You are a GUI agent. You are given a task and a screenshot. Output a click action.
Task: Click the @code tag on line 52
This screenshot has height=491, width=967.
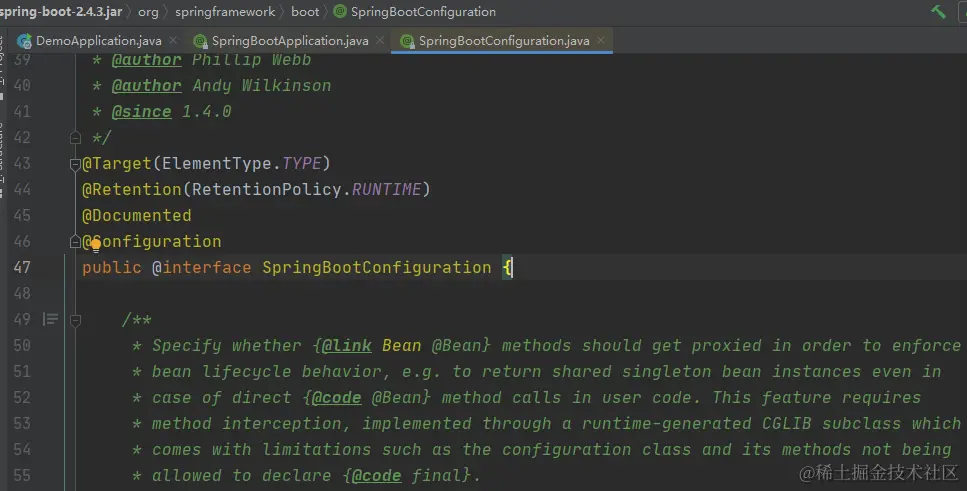337,398
